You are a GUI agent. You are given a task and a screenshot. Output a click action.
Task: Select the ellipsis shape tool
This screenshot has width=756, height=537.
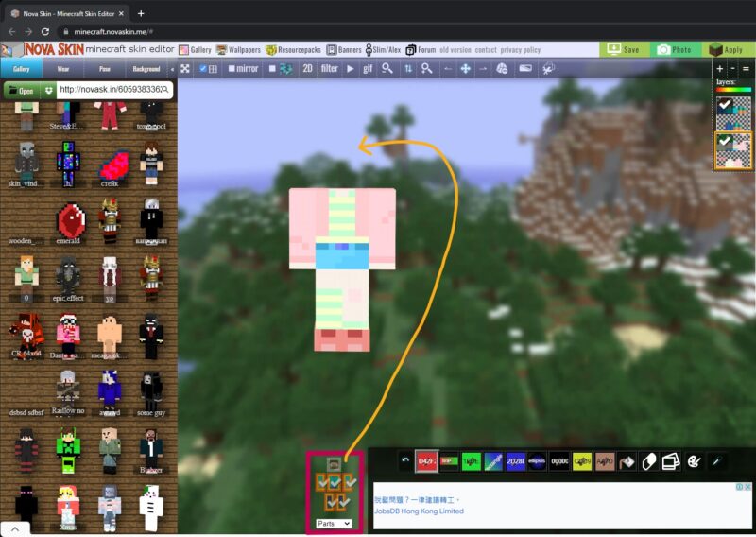pos(537,461)
